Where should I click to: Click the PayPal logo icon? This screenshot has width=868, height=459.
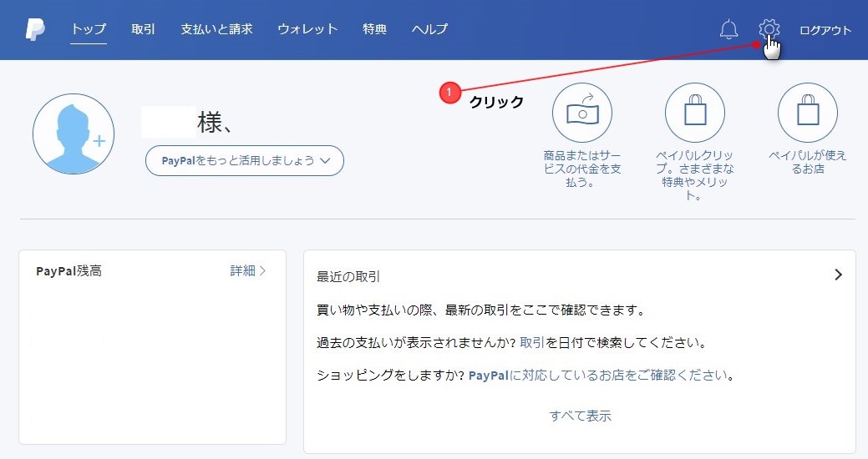click(x=35, y=29)
